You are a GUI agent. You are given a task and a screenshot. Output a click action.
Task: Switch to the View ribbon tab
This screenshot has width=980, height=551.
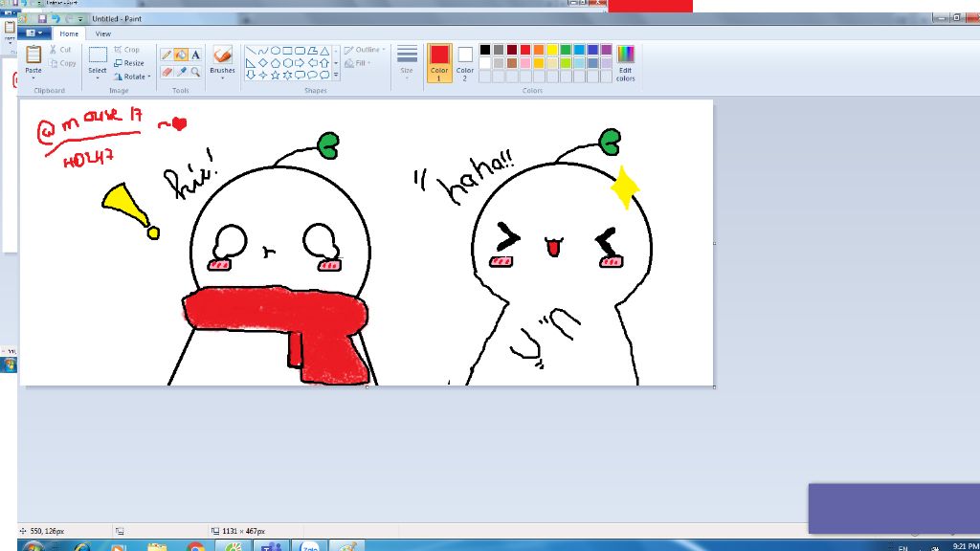click(x=103, y=33)
